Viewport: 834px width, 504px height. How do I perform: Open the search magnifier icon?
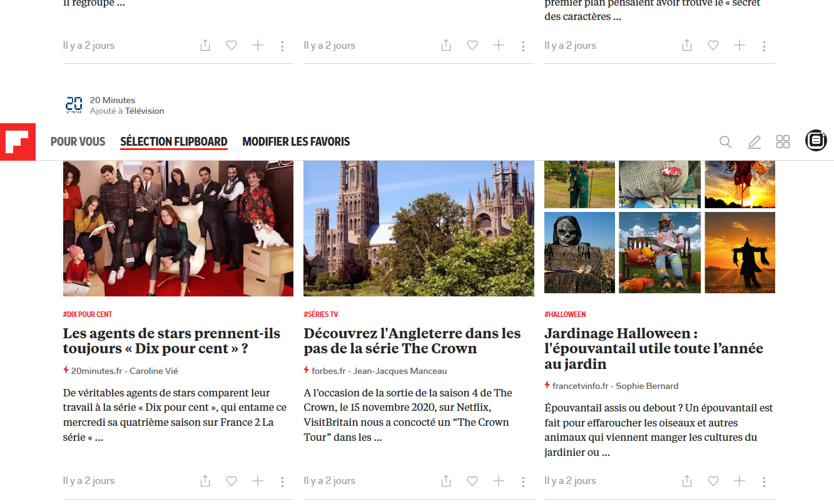[725, 142]
